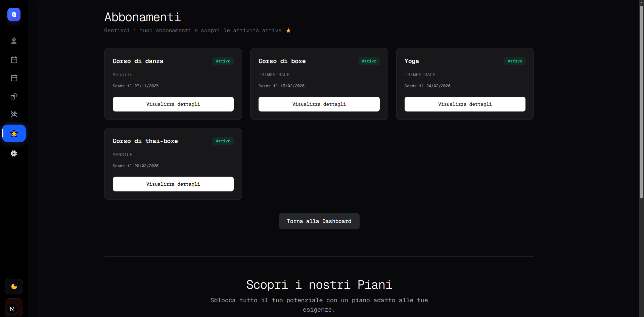Click Mensile label on Corso di danza
This screenshot has height=317, width=644.
[x=123, y=75]
